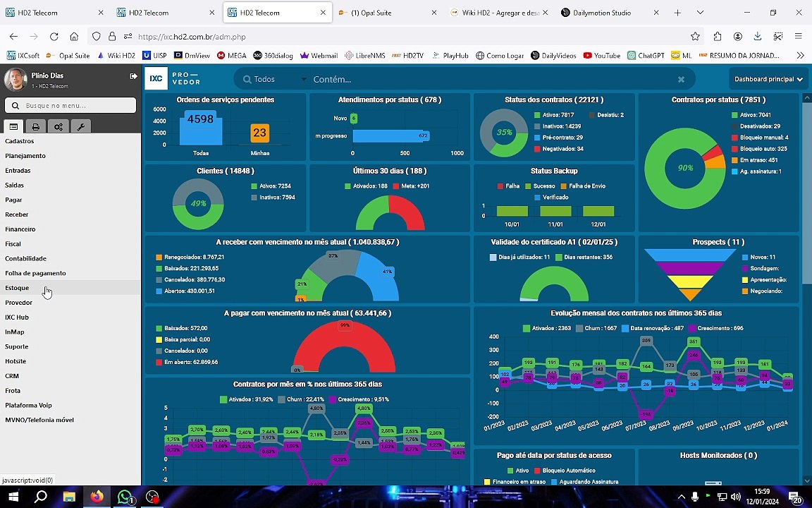
Task: Open the Dashboard principal dropdown
Action: click(768, 79)
